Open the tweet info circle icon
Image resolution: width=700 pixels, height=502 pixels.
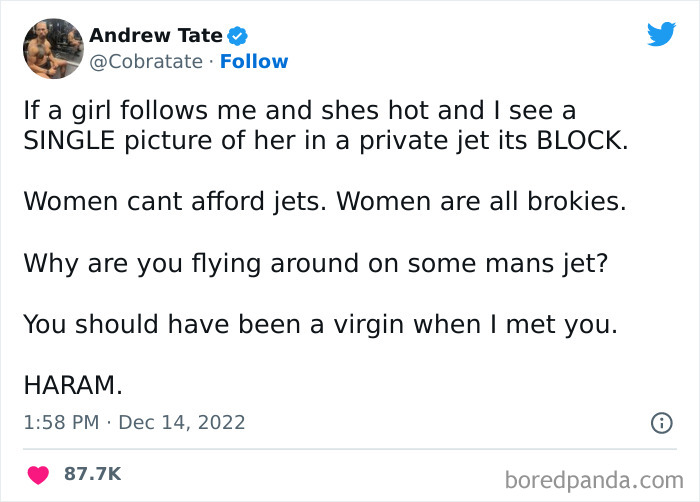coord(661,423)
